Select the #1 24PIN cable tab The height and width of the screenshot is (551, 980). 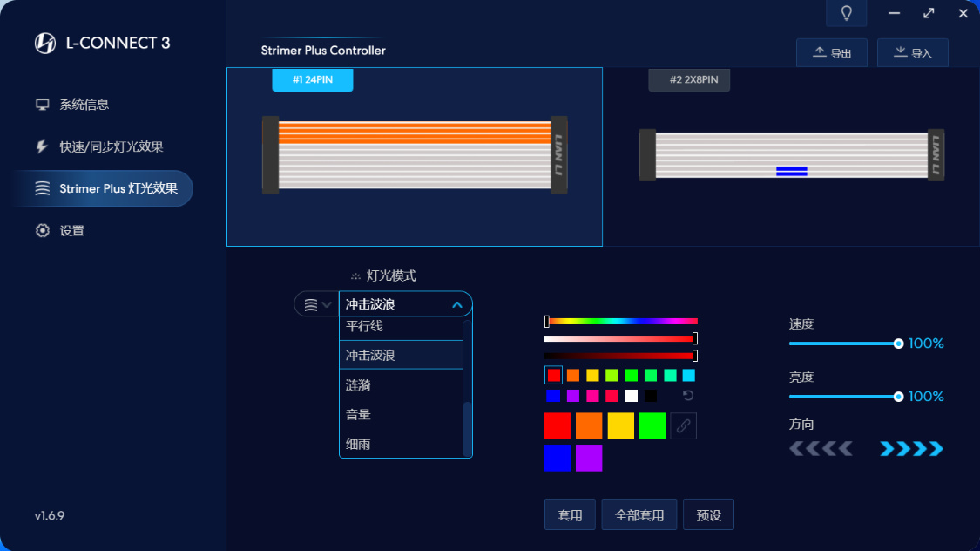pyautogui.click(x=313, y=80)
